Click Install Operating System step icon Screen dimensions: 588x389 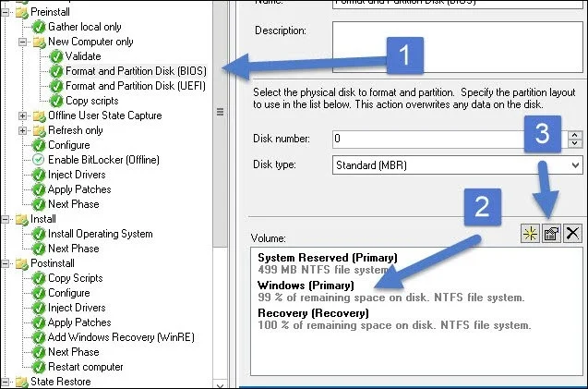39,234
